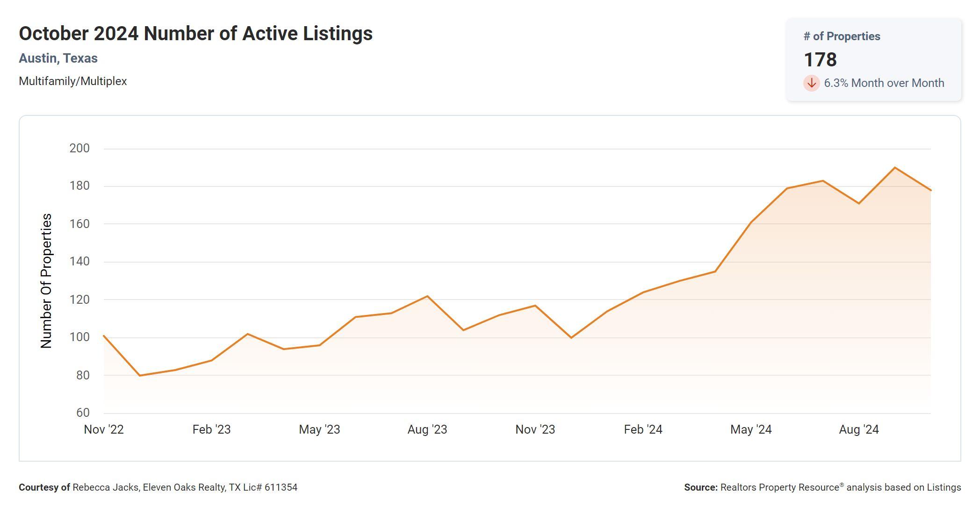Click the 178 properties count value
Image resolution: width=980 pixels, height=514 pixels.
coord(820,60)
